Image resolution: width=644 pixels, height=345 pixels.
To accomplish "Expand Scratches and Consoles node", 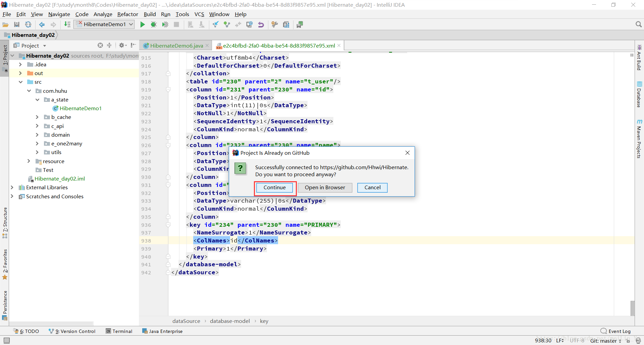I will (x=12, y=196).
